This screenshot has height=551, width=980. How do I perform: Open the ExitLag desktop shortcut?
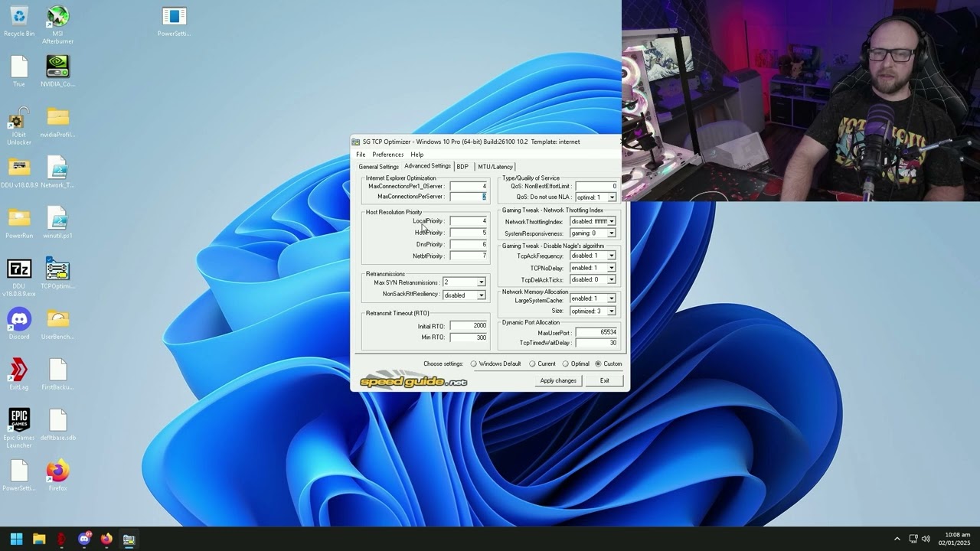[19, 375]
